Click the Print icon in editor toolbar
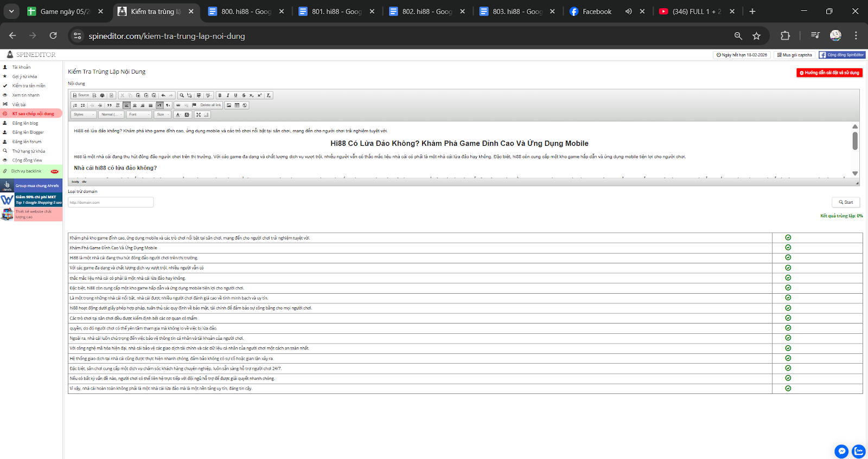The image size is (868, 459). [102, 95]
